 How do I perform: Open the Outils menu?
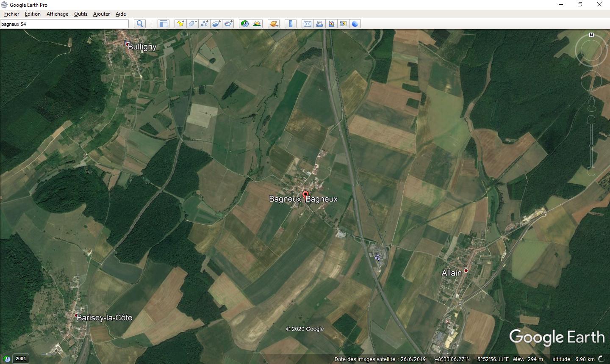(80, 14)
